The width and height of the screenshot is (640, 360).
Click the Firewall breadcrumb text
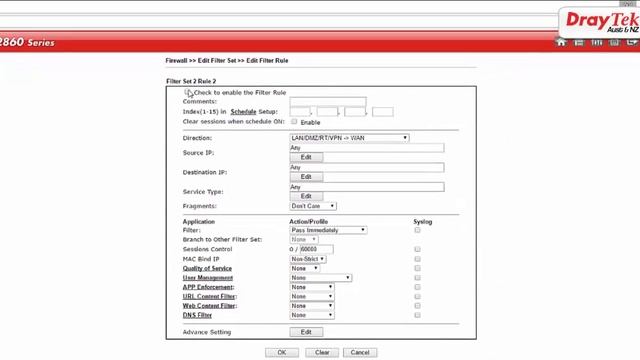176,60
